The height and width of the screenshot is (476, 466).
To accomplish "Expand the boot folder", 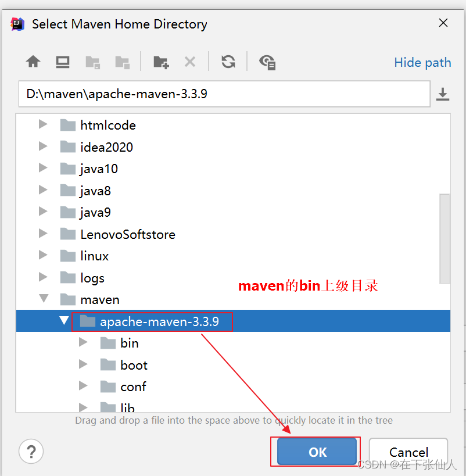I will 83,364.
